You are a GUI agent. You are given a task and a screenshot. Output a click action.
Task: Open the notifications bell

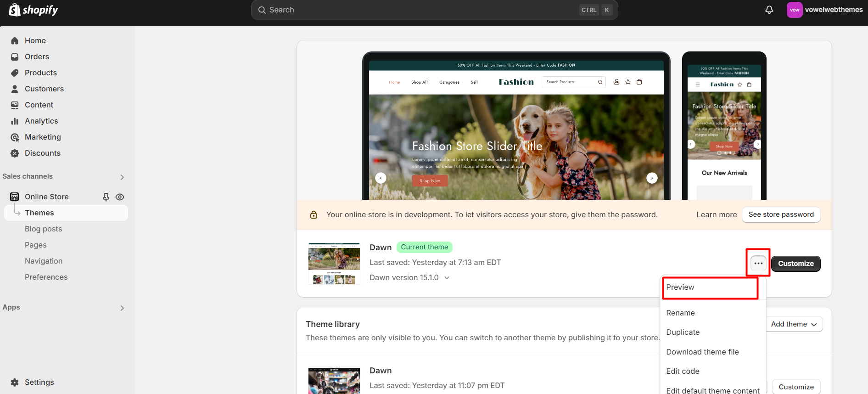click(x=769, y=10)
